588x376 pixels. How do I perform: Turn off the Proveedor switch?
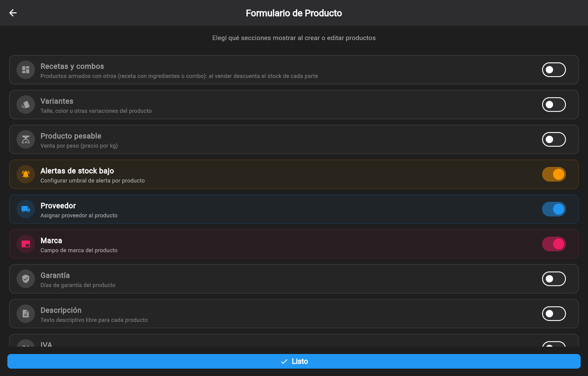click(x=554, y=209)
